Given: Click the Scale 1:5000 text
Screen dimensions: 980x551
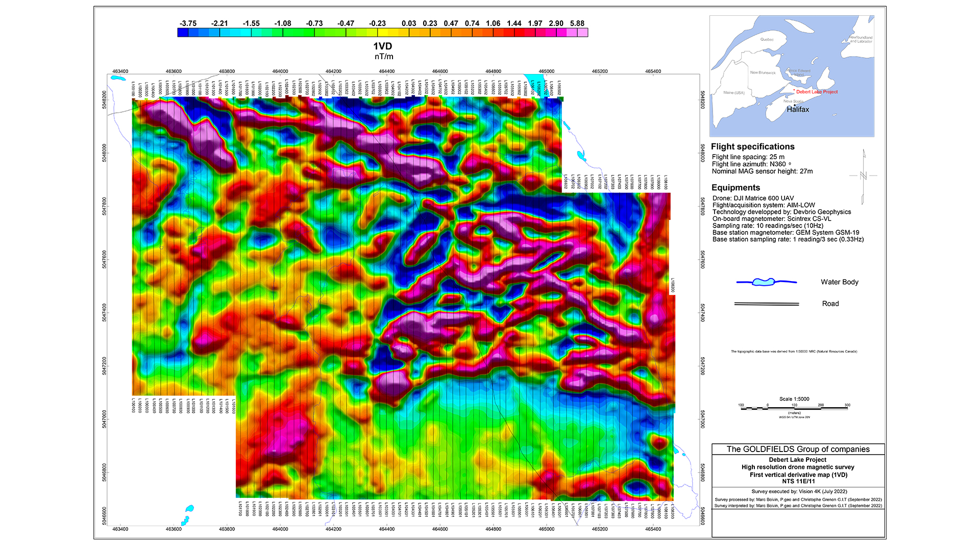Looking at the screenshot, I should [794, 399].
